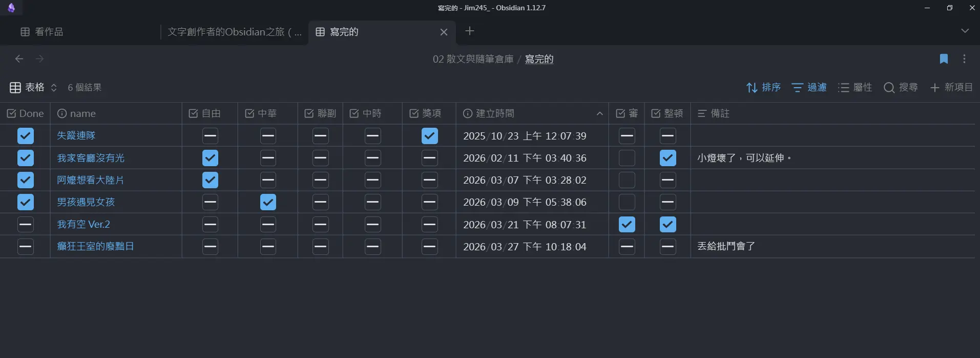Viewport: 980px width, 358px height.
Task: Close the 寫完的 tab
Action: point(444,32)
